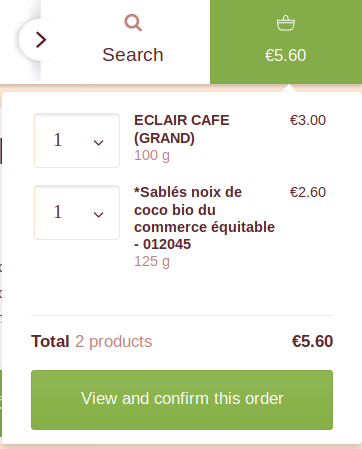Click the magnifying glass search icon

point(133,23)
